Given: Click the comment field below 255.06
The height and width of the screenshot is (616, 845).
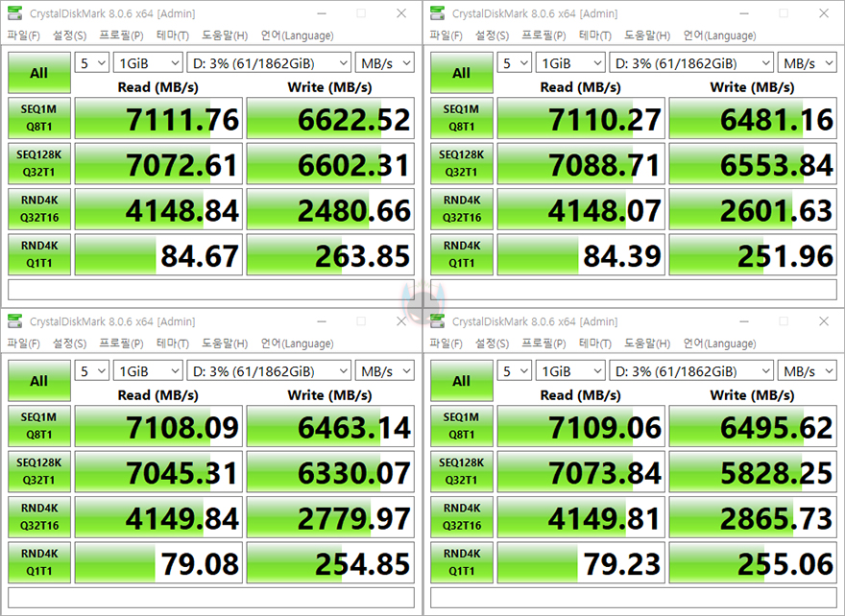Looking at the screenshot, I should click(634, 598).
